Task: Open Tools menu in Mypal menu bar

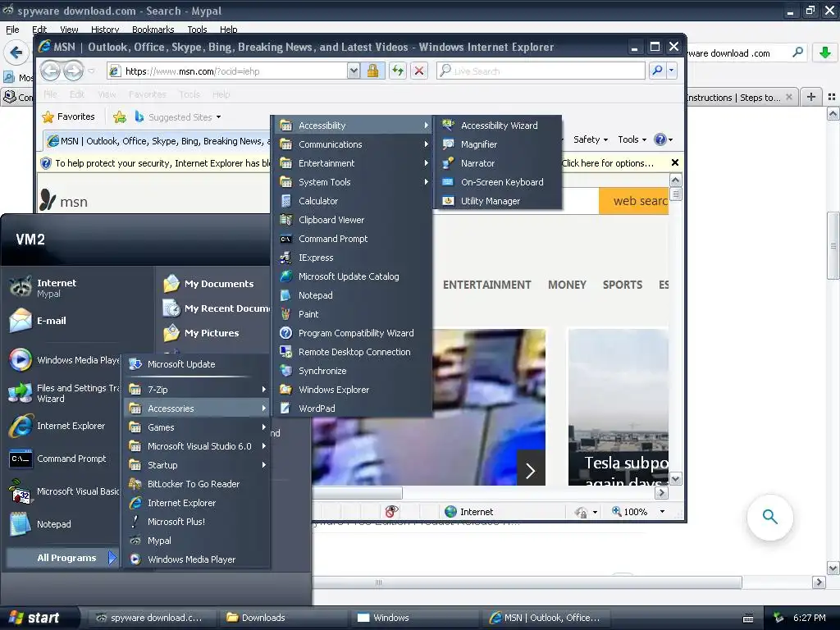Action: coord(197,30)
